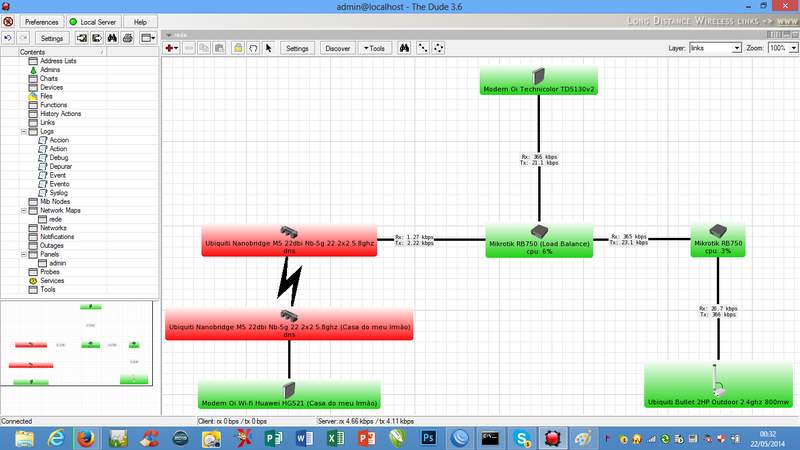Select Mikrotik RB750 cpu 3% device
This screenshot has width=800, height=450.
718,240
